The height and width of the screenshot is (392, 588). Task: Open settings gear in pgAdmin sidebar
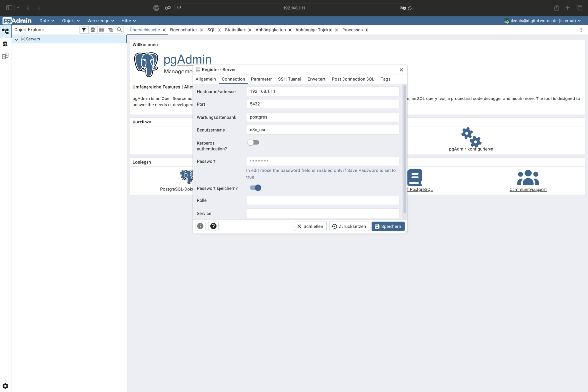tap(5, 386)
